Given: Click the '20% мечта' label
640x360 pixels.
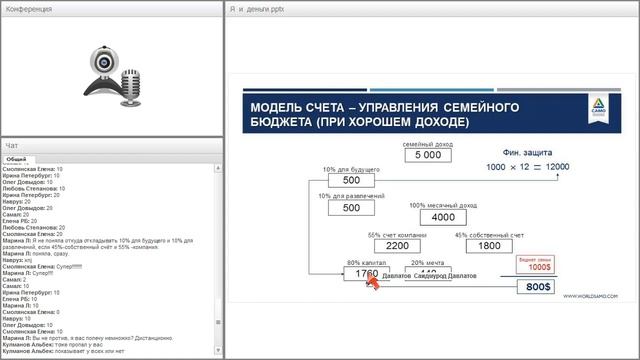Looking at the screenshot, I should [428, 262].
